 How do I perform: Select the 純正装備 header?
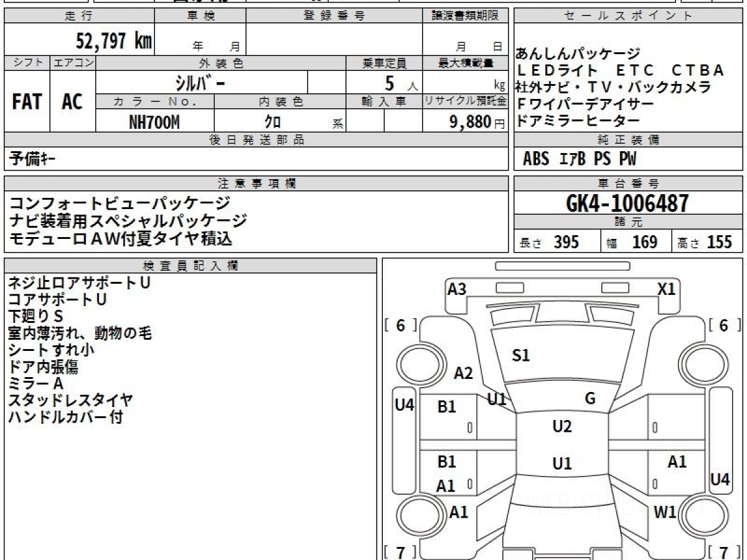629,140
